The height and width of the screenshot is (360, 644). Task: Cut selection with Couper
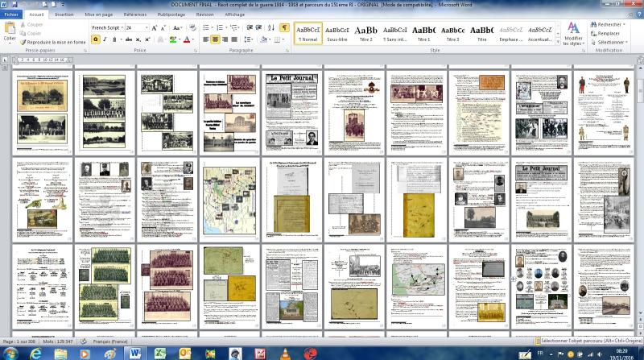(x=31, y=25)
